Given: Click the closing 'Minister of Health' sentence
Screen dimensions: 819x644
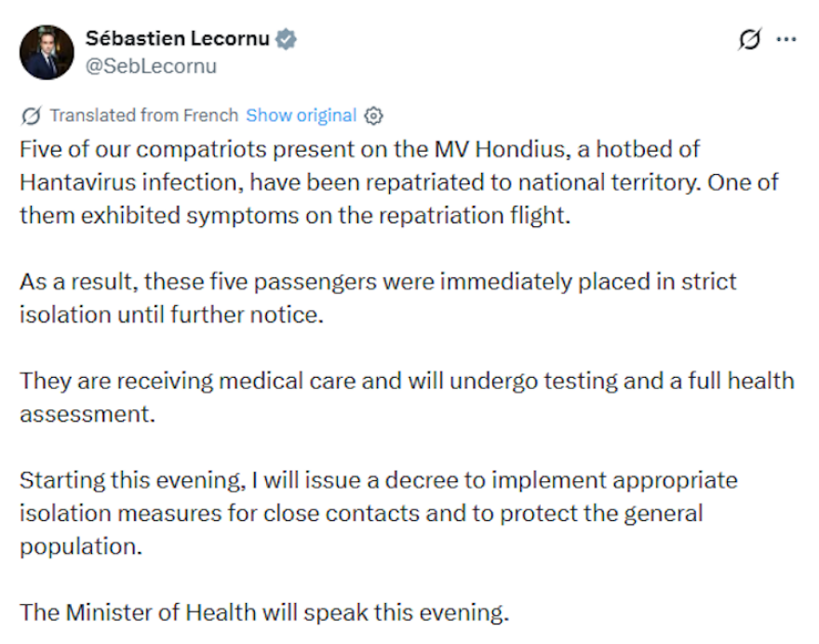Looking at the screenshot, I should [x=264, y=612].
